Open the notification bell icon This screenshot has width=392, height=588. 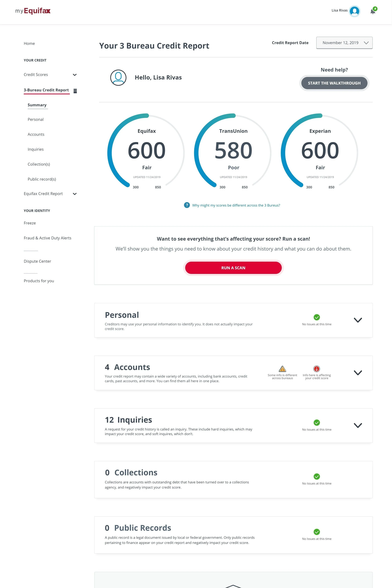click(x=373, y=11)
